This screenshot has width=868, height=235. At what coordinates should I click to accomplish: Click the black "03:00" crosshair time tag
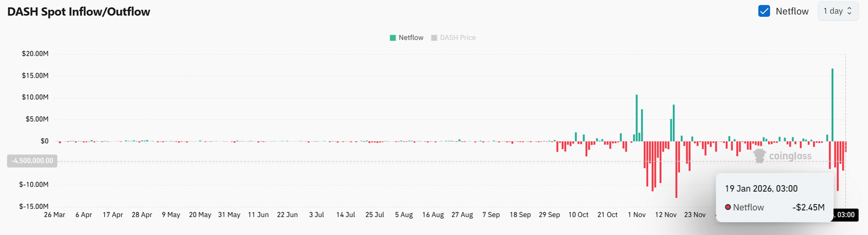coord(844,215)
